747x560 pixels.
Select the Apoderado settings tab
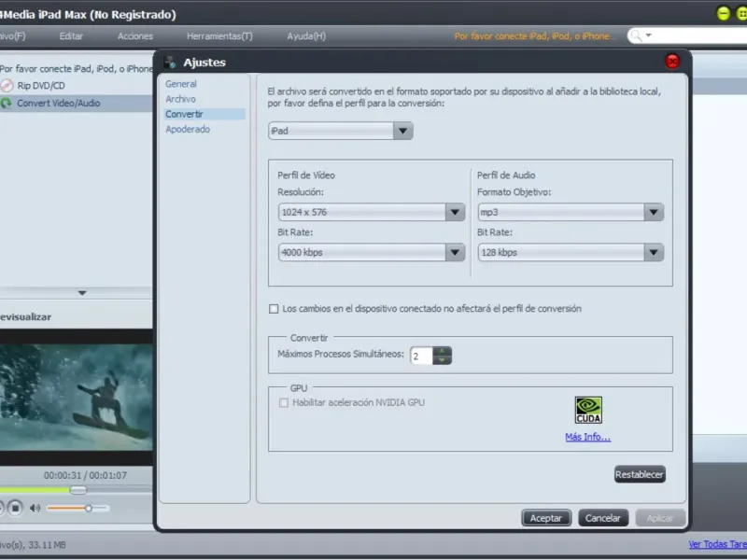[x=188, y=130]
